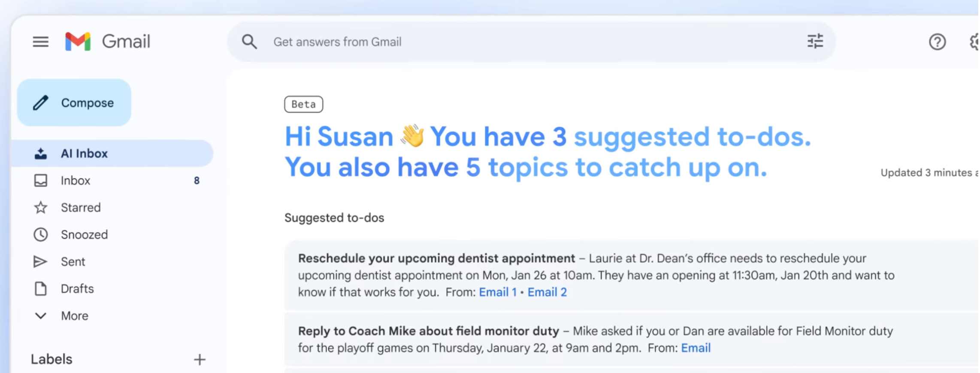Viewport: 980px width, 373px height.
Task: Click the Gmail M logo
Action: point(78,42)
